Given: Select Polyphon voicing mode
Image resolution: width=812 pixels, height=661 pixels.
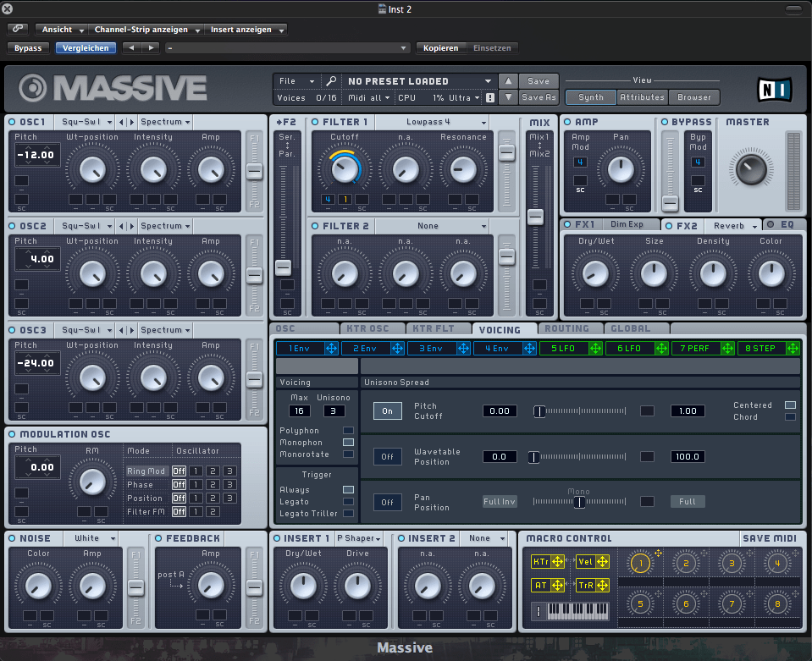Looking at the screenshot, I should tap(348, 431).
